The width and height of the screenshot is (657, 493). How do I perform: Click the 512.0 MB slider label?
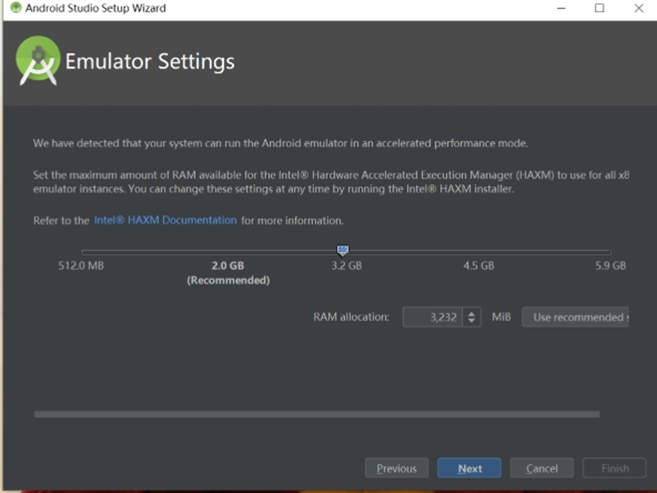(x=81, y=266)
